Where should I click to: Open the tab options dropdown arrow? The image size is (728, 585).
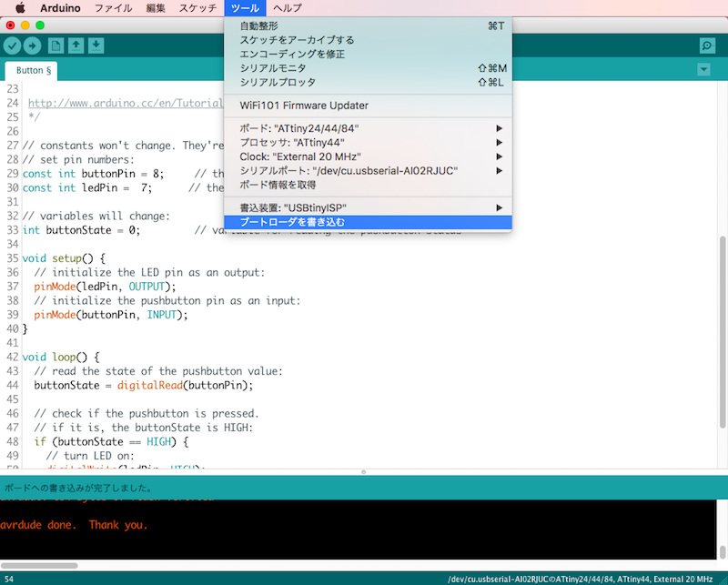click(703, 70)
